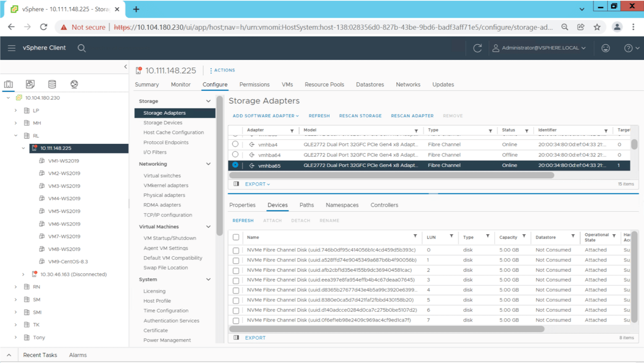Open the vSphere Client hamburger menu
Screen dimensions: 644x363
(x=12, y=48)
